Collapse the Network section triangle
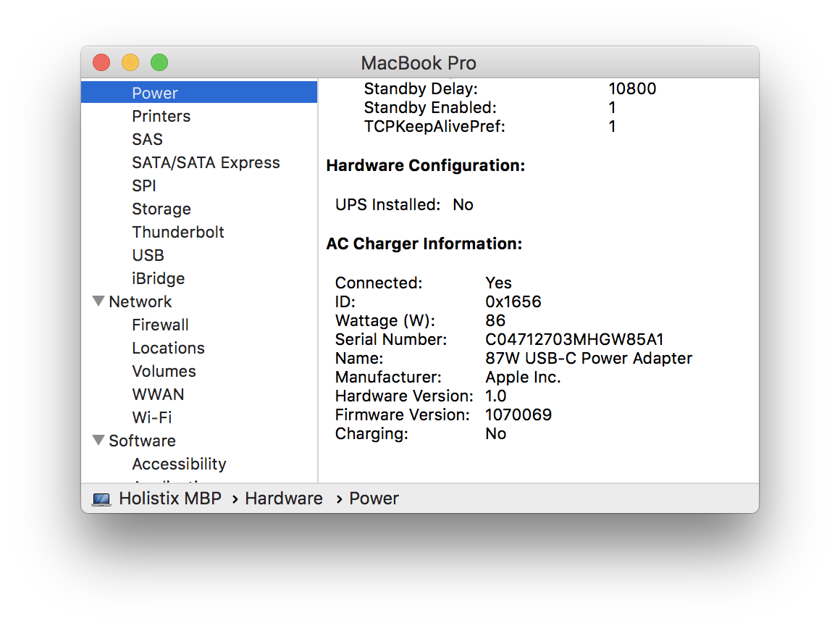This screenshot has width=840, height=629. (98, 301)
